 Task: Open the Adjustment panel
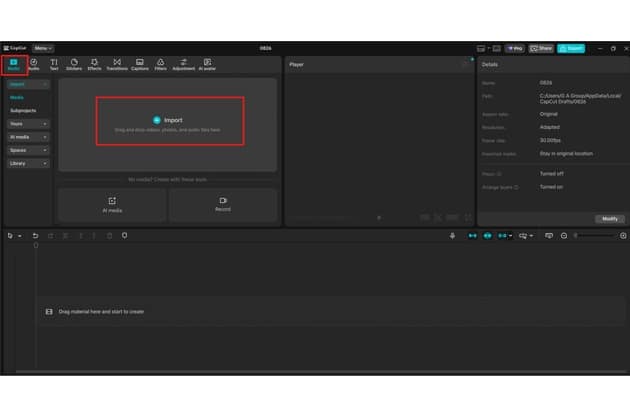click(x=184, y=65)
